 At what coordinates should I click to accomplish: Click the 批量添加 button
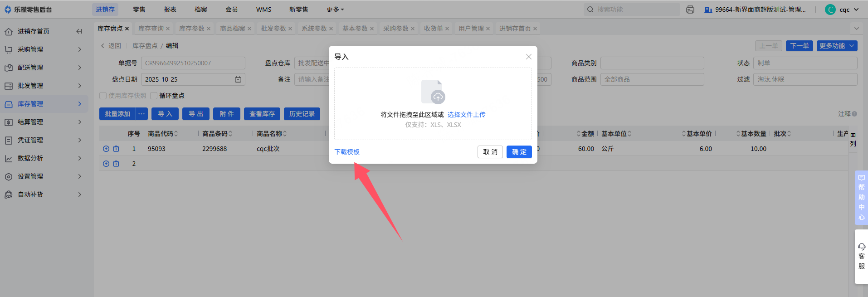[x=117, y=114]
